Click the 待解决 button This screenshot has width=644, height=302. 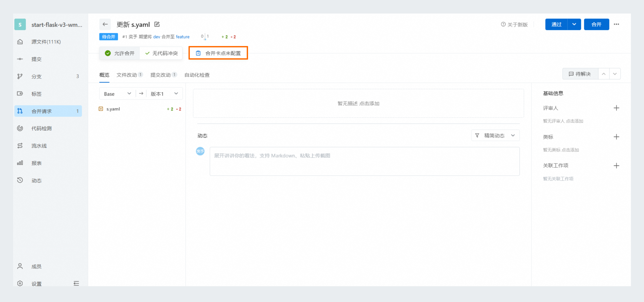[x=580, y=74]
